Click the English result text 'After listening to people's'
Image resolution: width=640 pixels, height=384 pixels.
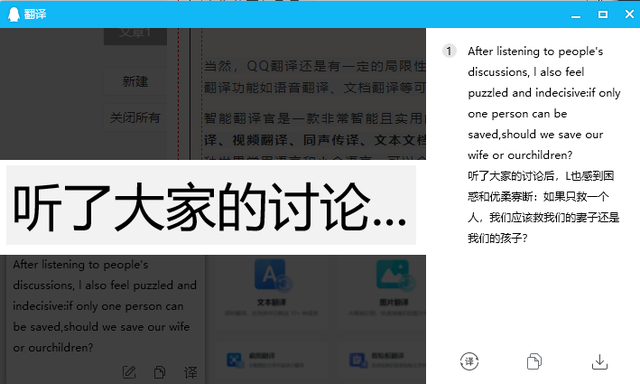tap(535, 51)
